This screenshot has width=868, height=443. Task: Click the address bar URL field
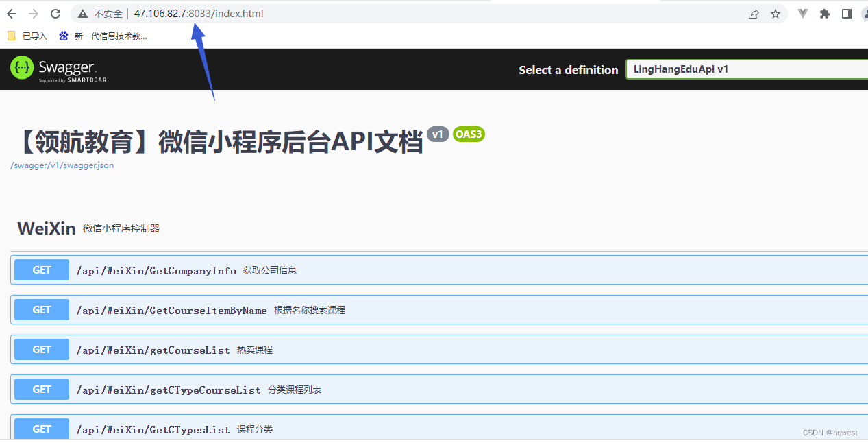pyautogui.click(x=411, y=14)
